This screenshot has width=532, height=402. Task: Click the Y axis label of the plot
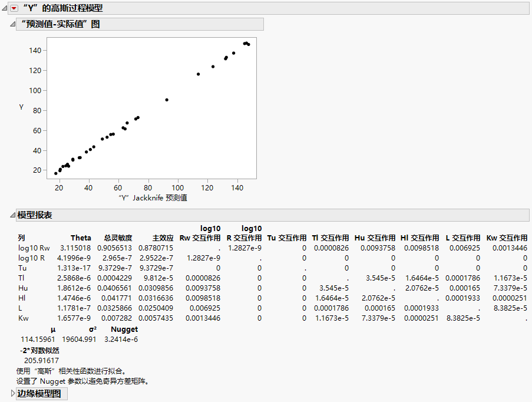pos(21,107)
